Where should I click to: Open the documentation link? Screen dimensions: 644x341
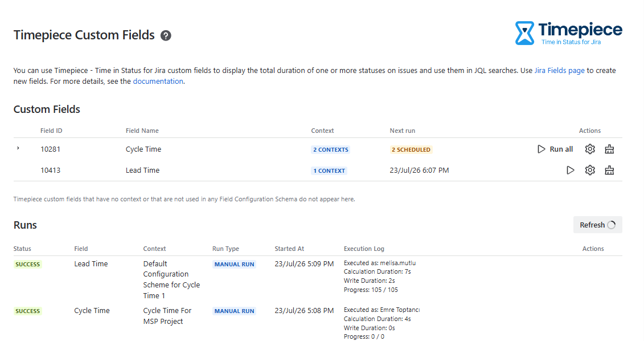coord(158,82)
